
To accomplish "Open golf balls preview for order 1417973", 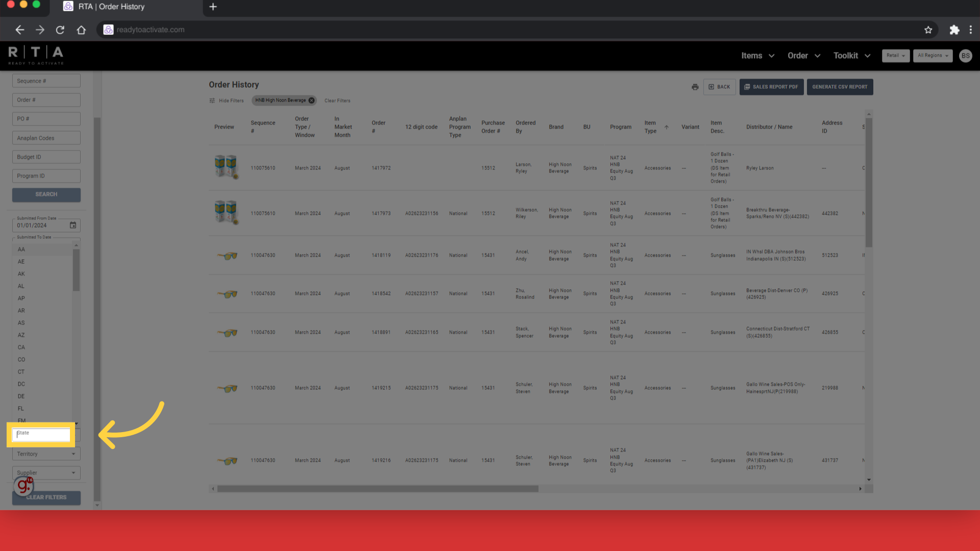I will [226, 212].
